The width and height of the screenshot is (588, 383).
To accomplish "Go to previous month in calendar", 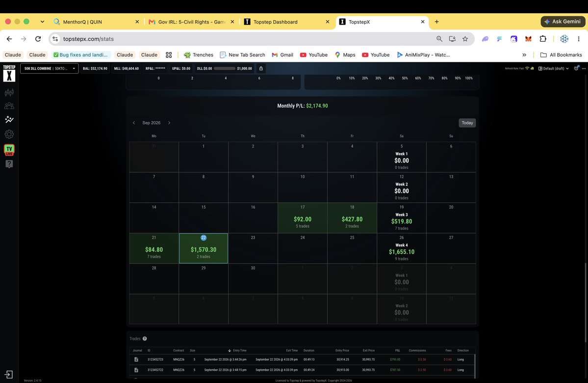I will [134, 123].
